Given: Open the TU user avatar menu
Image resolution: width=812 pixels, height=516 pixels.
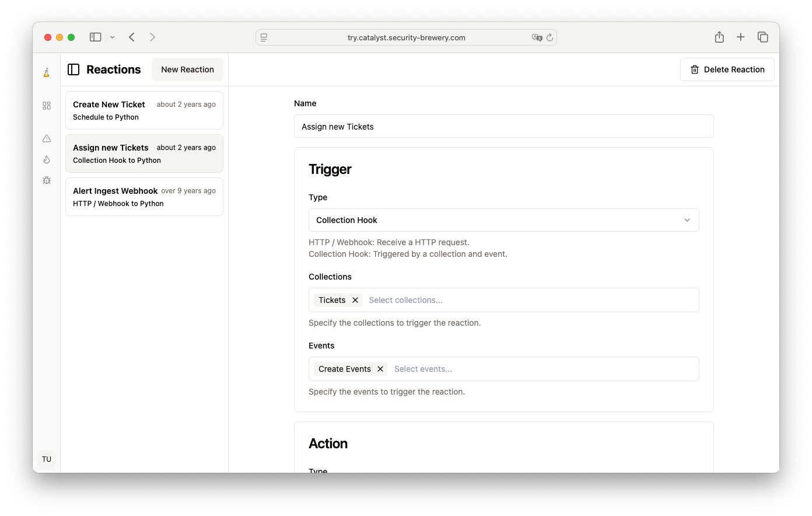Looking at the screenshot, I should pyautogui.click(x=47, y=459).
